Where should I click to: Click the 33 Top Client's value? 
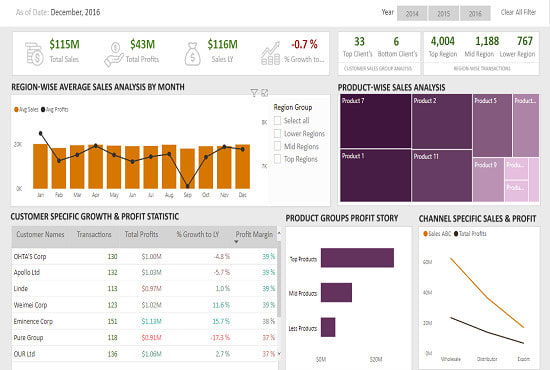359,42
